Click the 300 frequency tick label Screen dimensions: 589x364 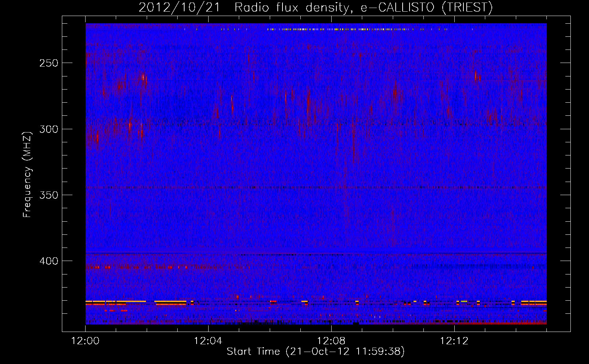coord(49,129)
